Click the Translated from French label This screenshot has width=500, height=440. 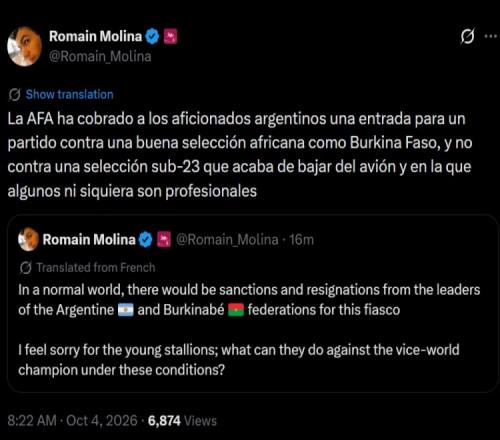[x=96, y=268]
